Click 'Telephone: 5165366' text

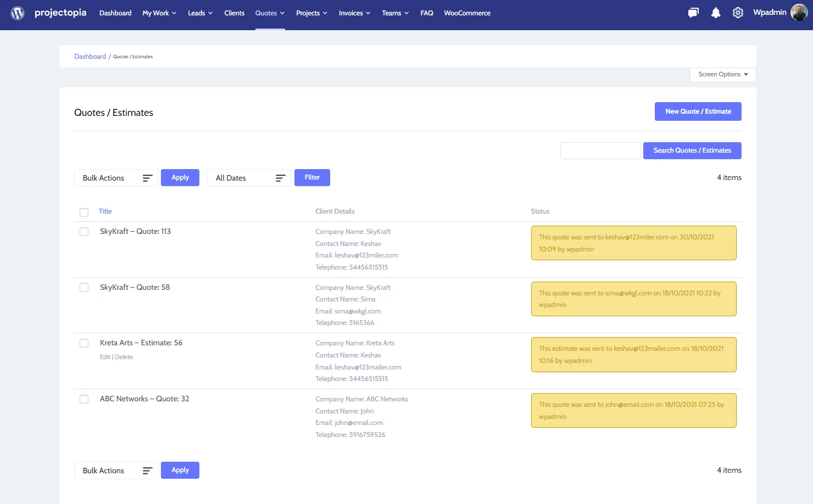click(x=345, y=323)
